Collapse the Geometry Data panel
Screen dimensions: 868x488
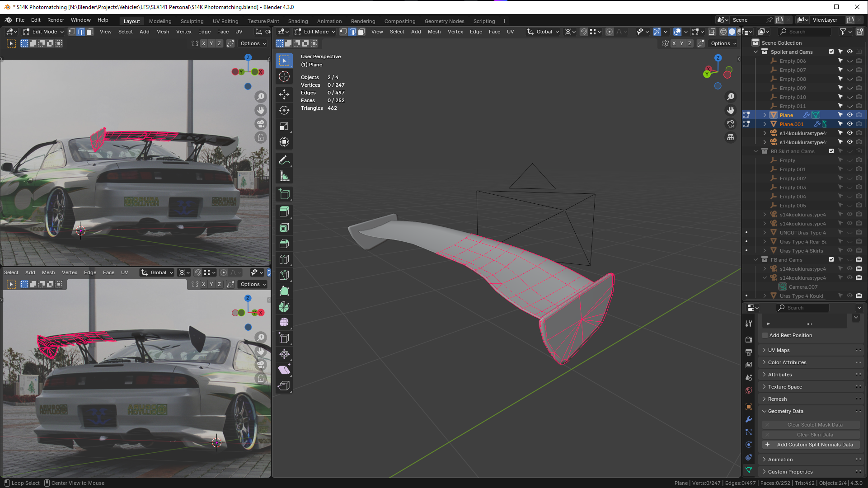(785, 411)
